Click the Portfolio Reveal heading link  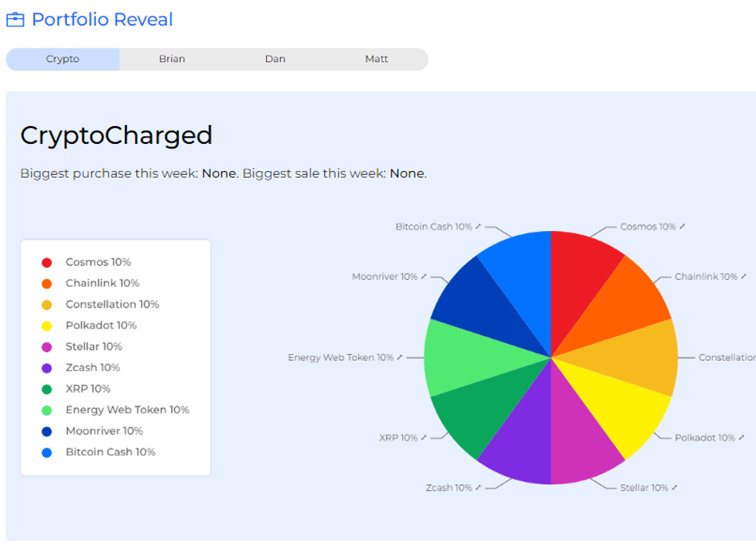pyautogui.click(x=102, y=20)
